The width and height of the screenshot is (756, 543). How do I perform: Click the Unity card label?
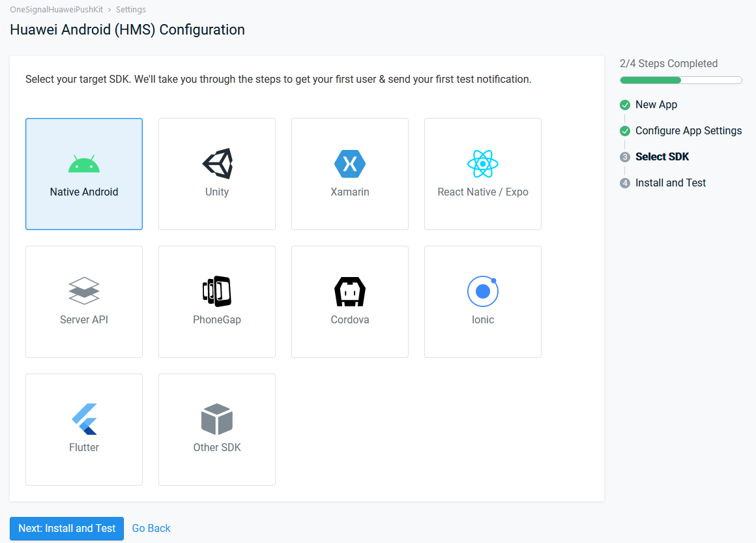click(x=217, y=192)
